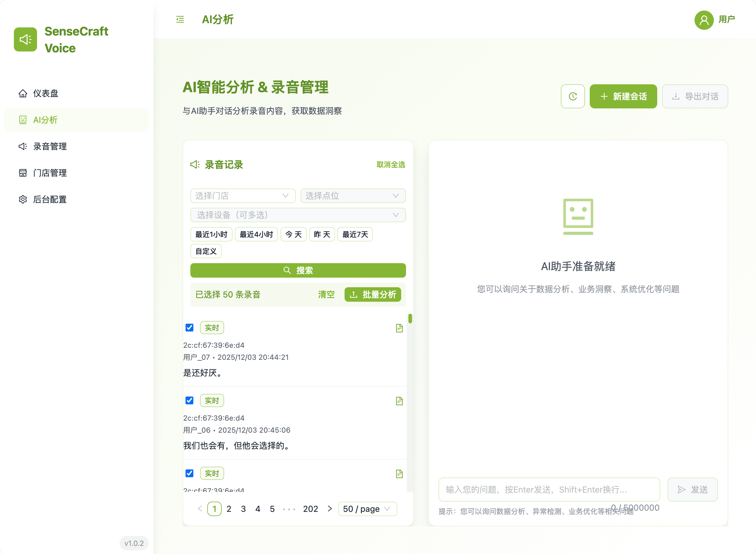Viewport: 756px width, 554px height.
Task: Open conversation history clock icon
Action: 573,97
